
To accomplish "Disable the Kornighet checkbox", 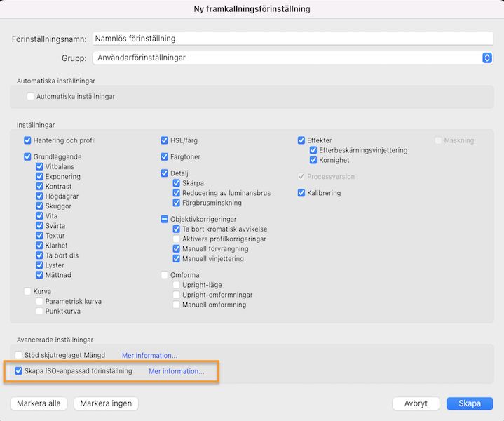I will [x=313, y=160].
